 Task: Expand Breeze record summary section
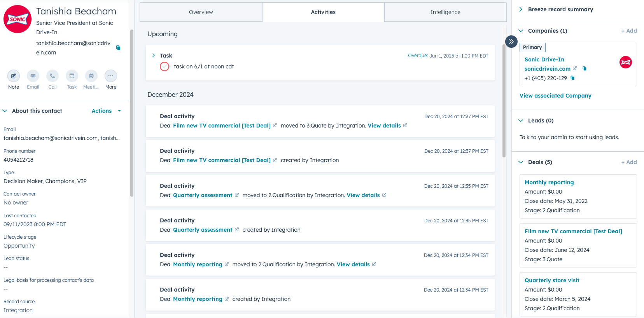[521, 9]
